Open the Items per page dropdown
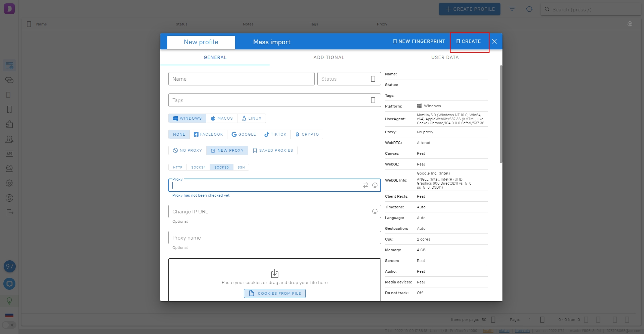The height and width of the screenshot is (334, 644). (x=493, y=320)
